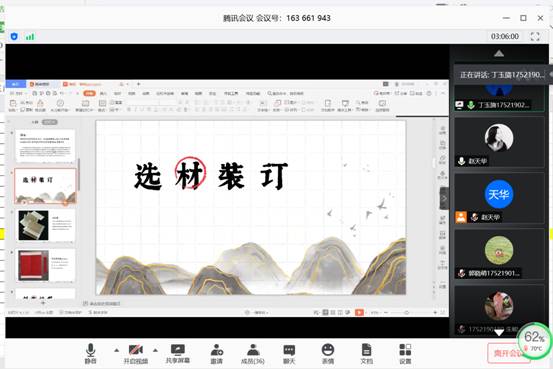Open the members list (36)
The height and width of the screenshot is (369, 553).
tap(253, 354)
